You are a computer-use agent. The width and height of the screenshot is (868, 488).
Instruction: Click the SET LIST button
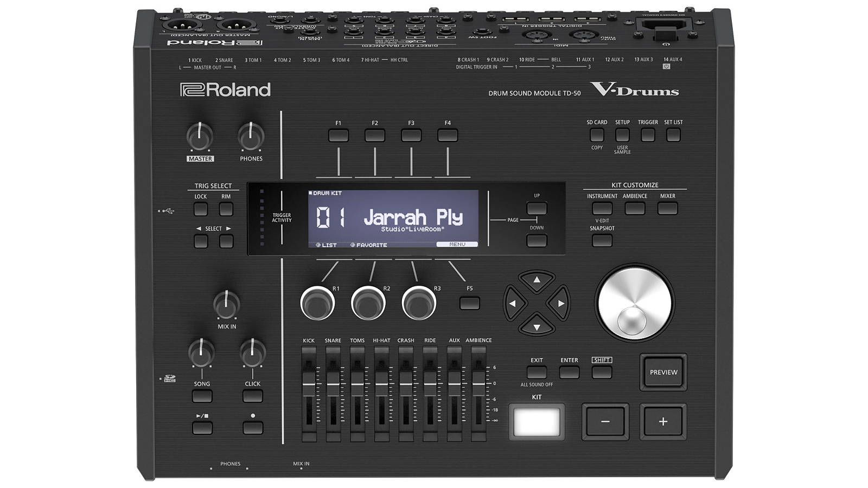[673, 134]
